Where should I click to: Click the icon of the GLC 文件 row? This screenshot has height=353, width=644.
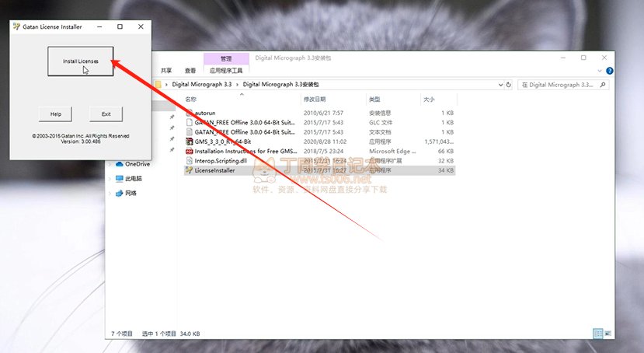point(189,122)
